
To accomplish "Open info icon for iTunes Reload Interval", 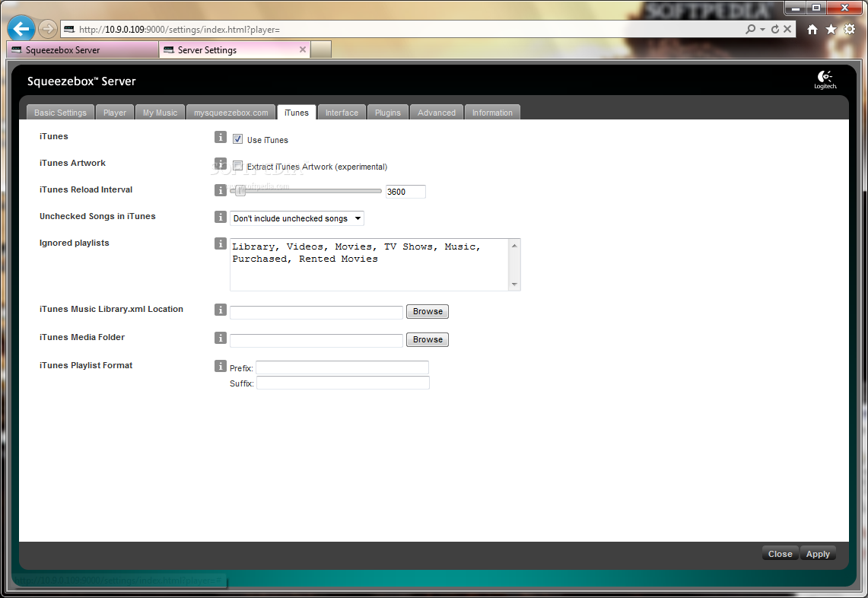I will click(x=221, y=190).
